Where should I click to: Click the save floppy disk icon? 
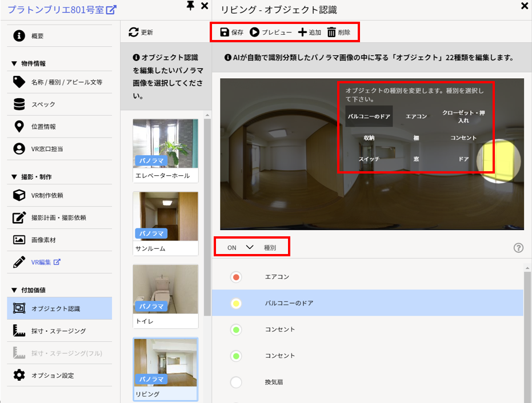point(225,33)
